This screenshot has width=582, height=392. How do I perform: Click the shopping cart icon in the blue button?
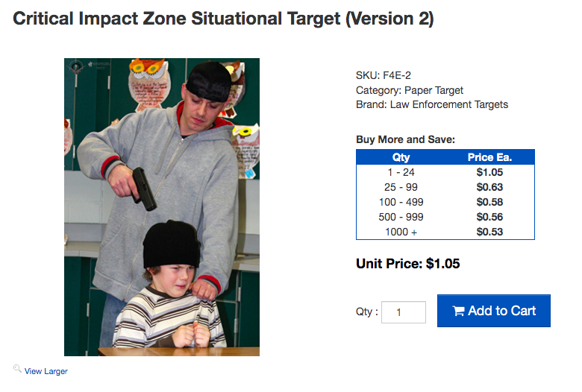tap(458, 311)
